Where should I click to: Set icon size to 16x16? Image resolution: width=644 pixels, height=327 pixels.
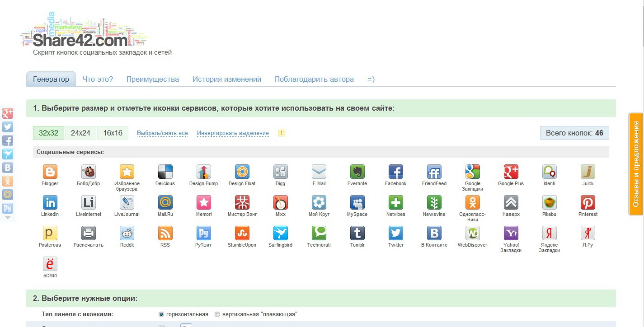pyautogui.click(x=113, y=133)
